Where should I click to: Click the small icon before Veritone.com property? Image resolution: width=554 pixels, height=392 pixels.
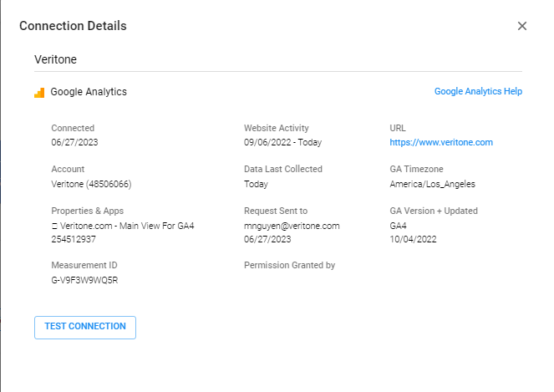(x=54, y=226)
